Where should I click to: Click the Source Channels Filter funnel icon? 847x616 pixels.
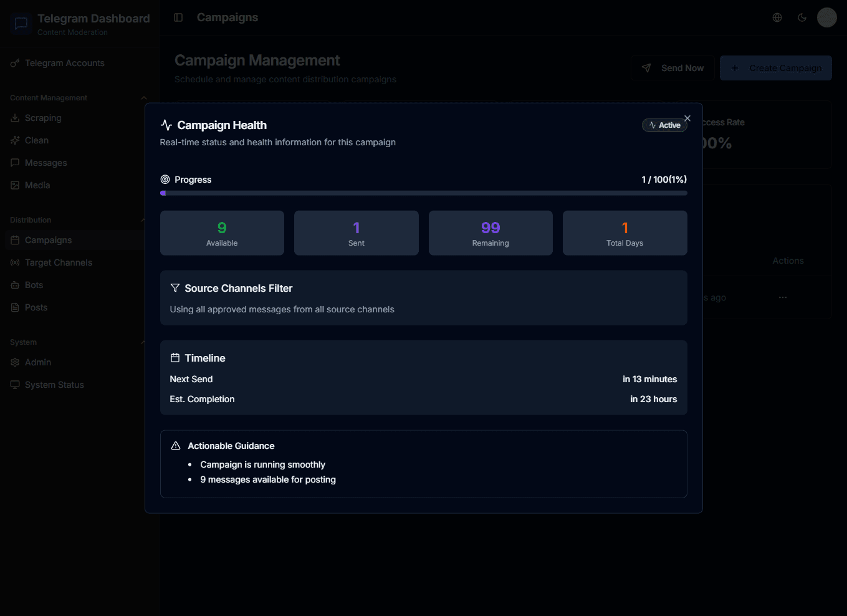175,288
